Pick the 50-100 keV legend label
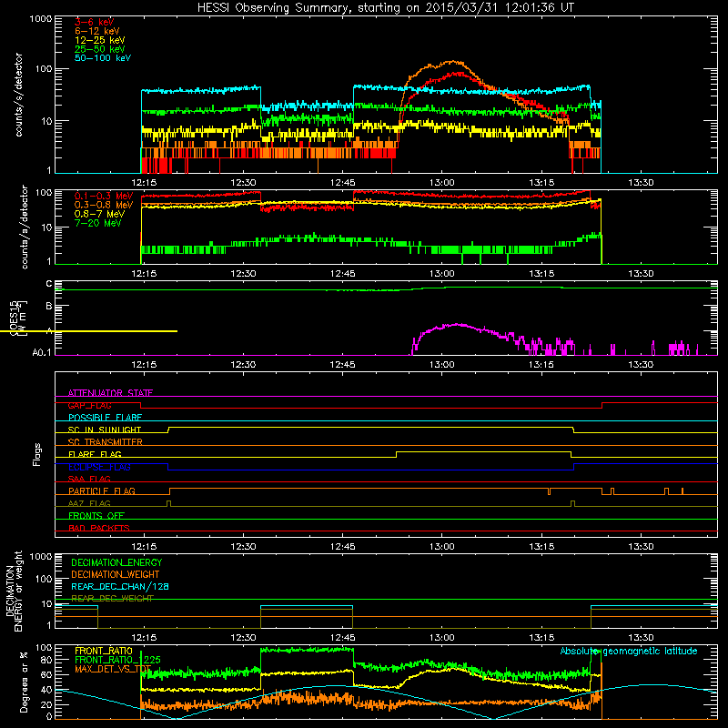Screen dimensions: 728x728 coord(103,58)
